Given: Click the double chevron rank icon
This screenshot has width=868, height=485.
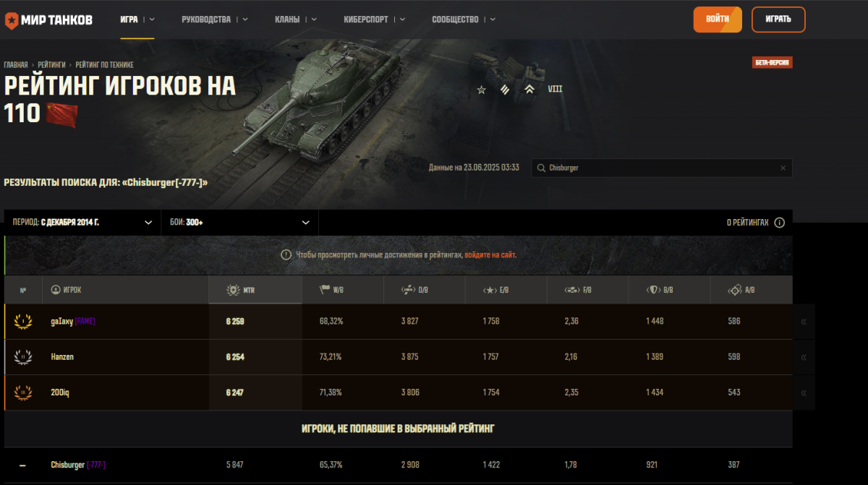Looking at the screenshot, I should coord(529,90).
